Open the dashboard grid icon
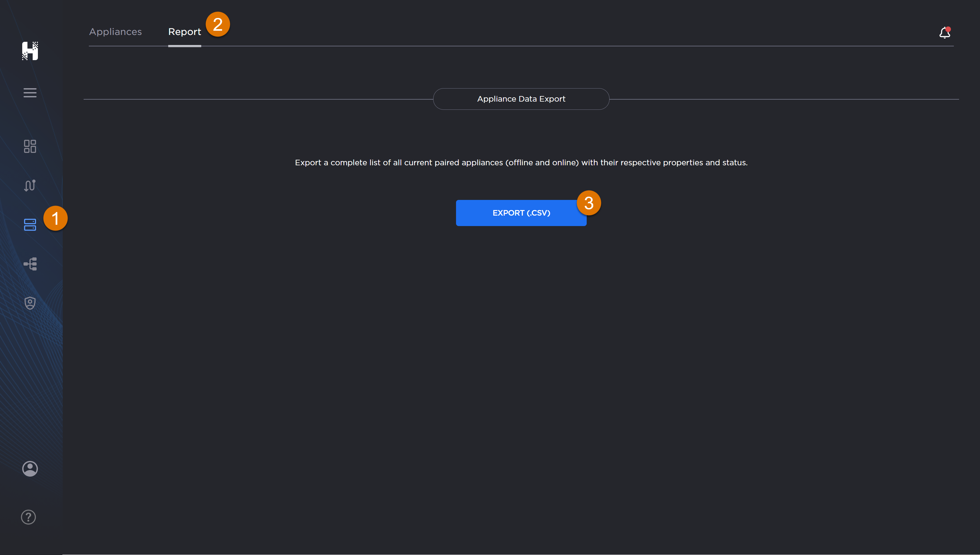The height and width of the screenshot is (555, 980). (x=30, y=146)
